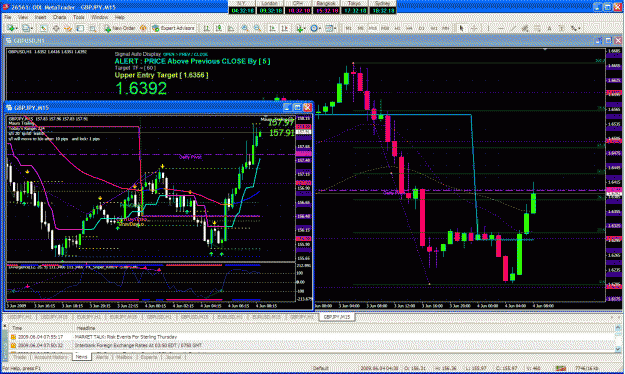
Task: Draw a vertical line tool
Action: click(x=489, y=28)
